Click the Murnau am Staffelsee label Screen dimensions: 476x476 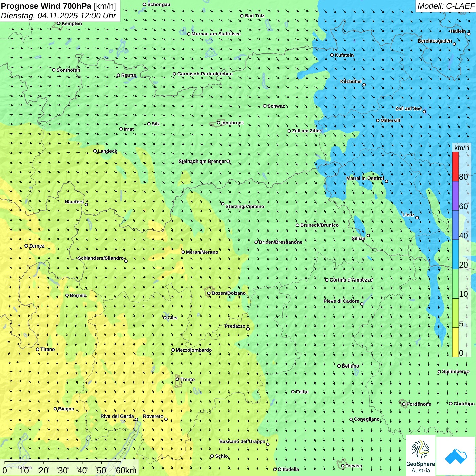click(216, 34)
